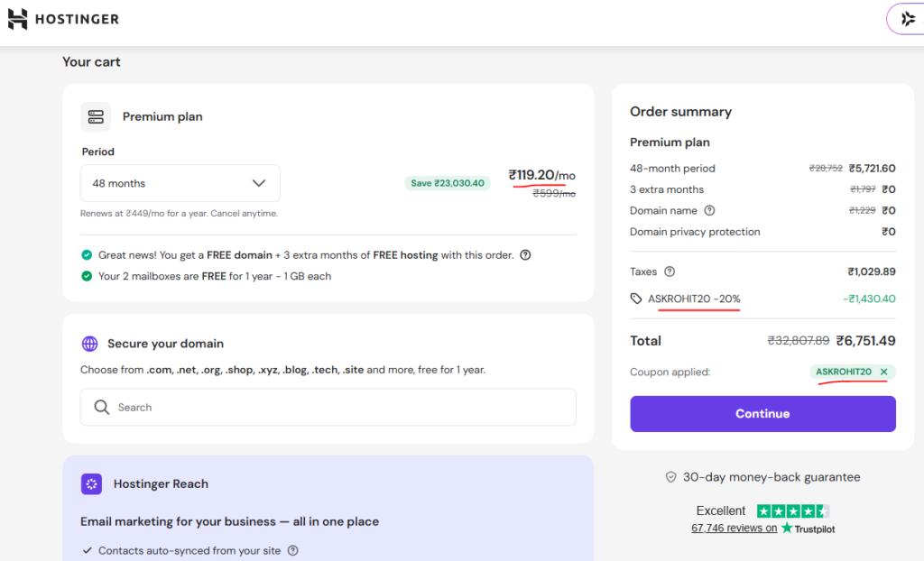Click the Hostinger Reach title

161,483
